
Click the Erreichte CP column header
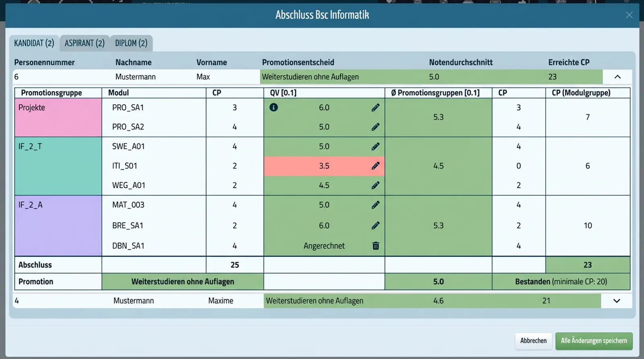coord(569,62)
